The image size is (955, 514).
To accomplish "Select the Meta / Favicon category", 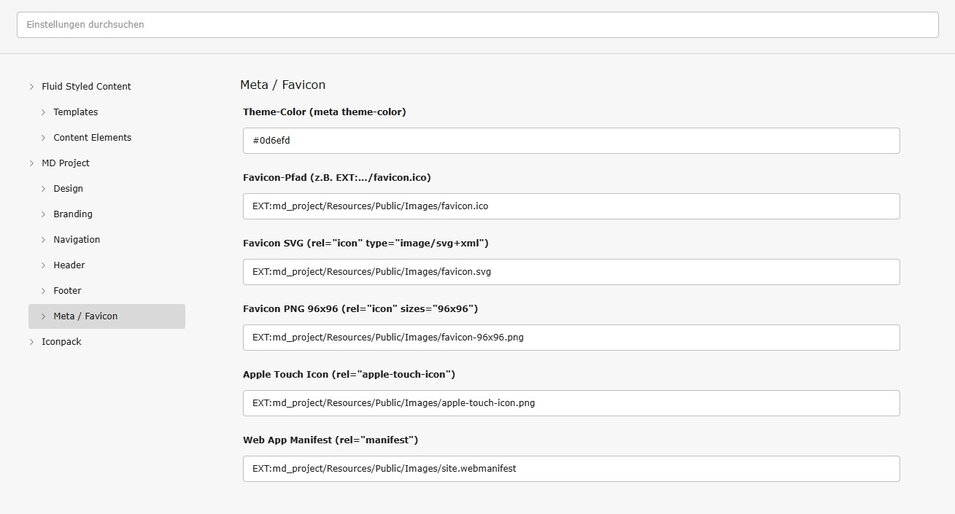I will pos(85,316).
